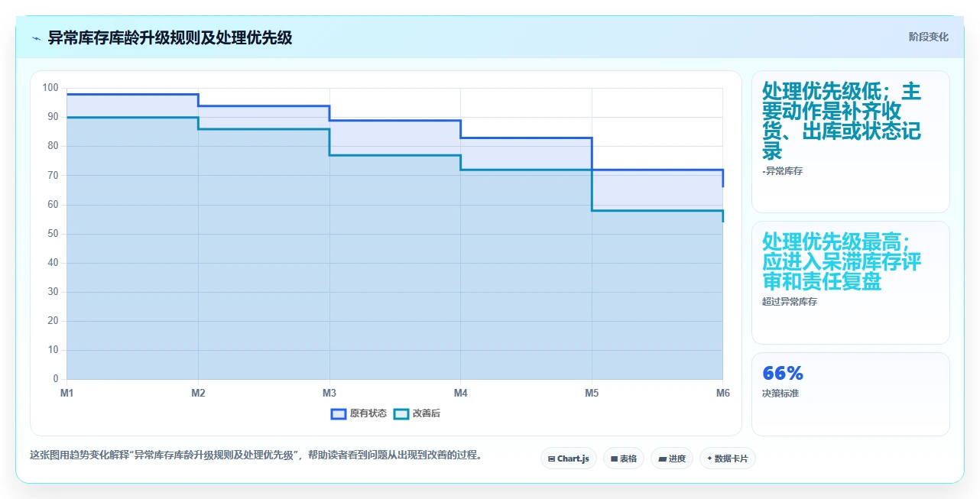Click the 数据卡片 tag icon
Screen dimensions: 980x499
(709, 458)
